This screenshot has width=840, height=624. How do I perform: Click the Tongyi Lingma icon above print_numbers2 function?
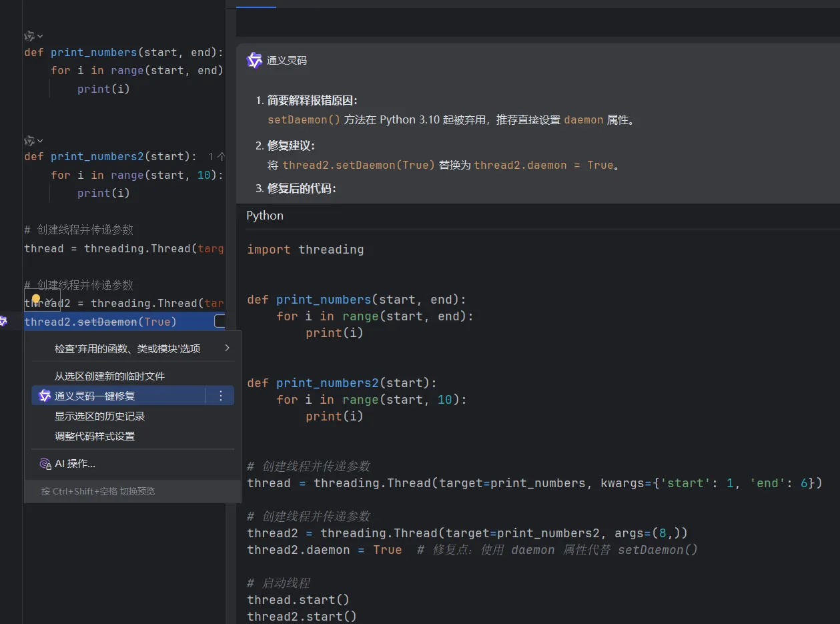point(29,141)
